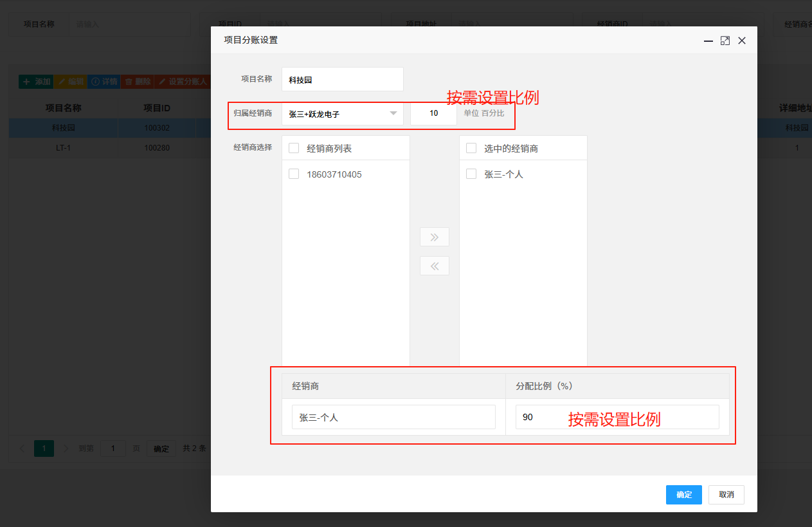
Task: Click the 100280 project ID cell
Action: tap(157, 148)
